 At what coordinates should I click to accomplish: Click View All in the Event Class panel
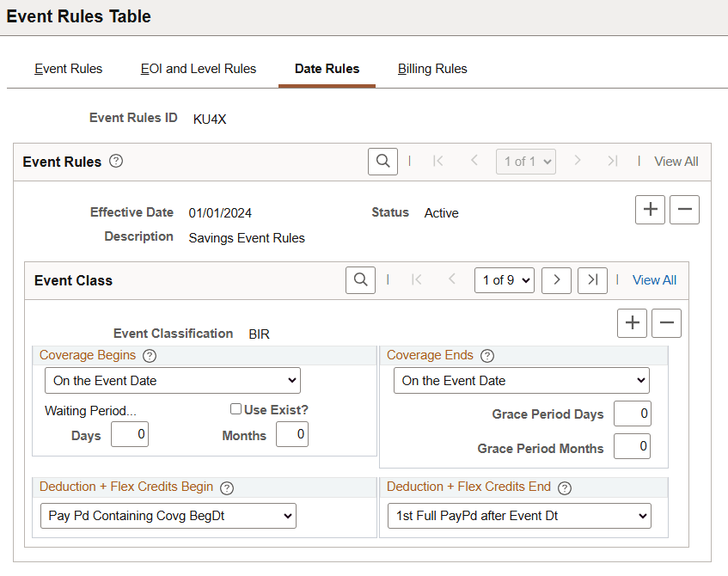pyautogui.click(x=654, y=279)
